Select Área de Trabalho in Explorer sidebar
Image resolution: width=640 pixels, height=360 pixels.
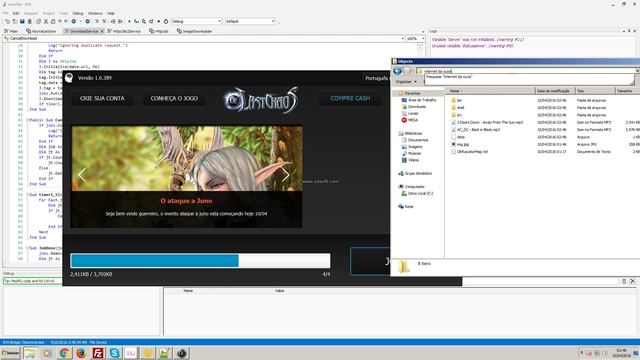coord(419,100)
